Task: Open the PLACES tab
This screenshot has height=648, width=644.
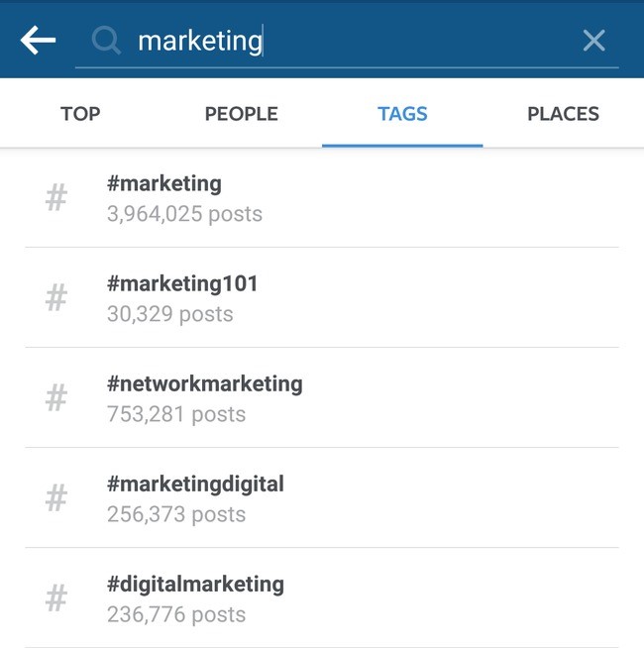Action: click(x=563, y=114)
